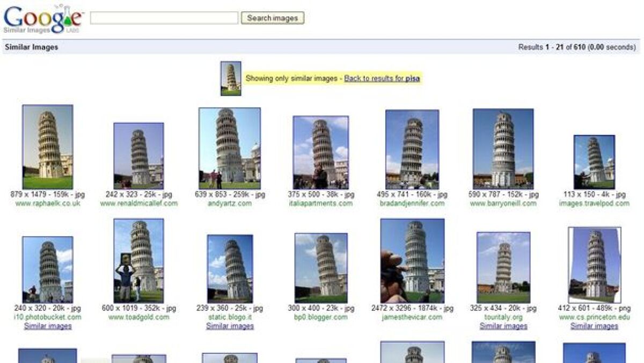
Task: Click the Search images button
Action: tap(273, 18)
